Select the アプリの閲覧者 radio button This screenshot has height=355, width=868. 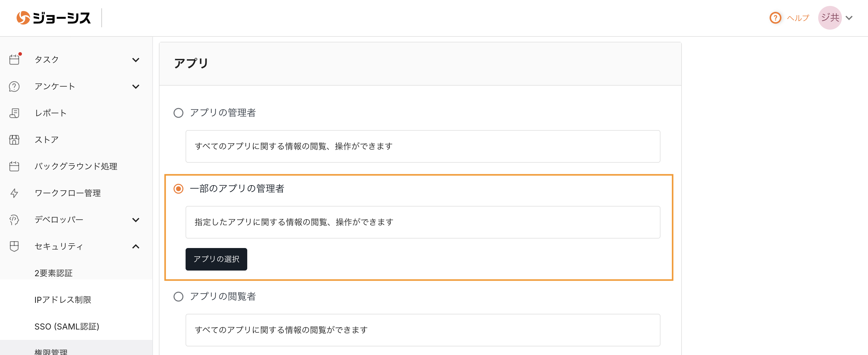pyautogui.click(x=178, y=296)
